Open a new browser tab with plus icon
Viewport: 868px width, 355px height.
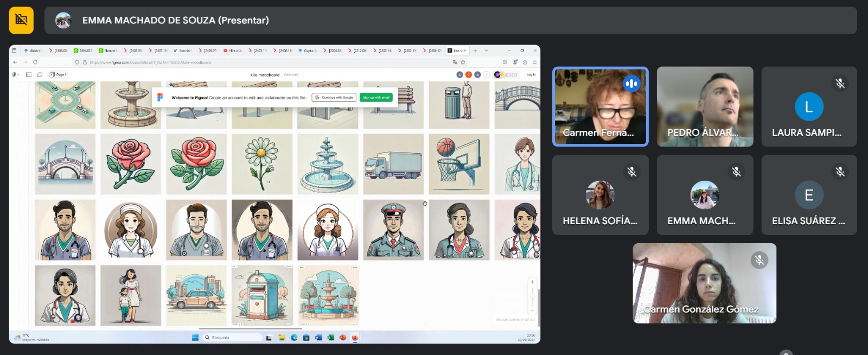[475, 50]
